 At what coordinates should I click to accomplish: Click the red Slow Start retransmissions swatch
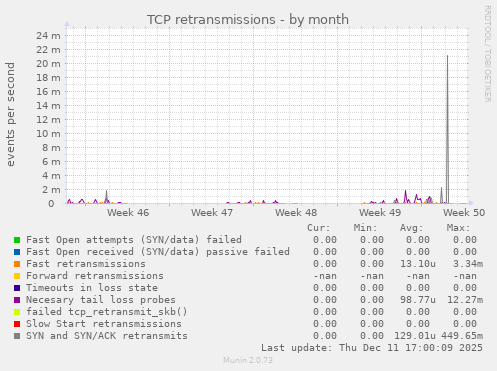pyautogui.click(x=17, y=324)
